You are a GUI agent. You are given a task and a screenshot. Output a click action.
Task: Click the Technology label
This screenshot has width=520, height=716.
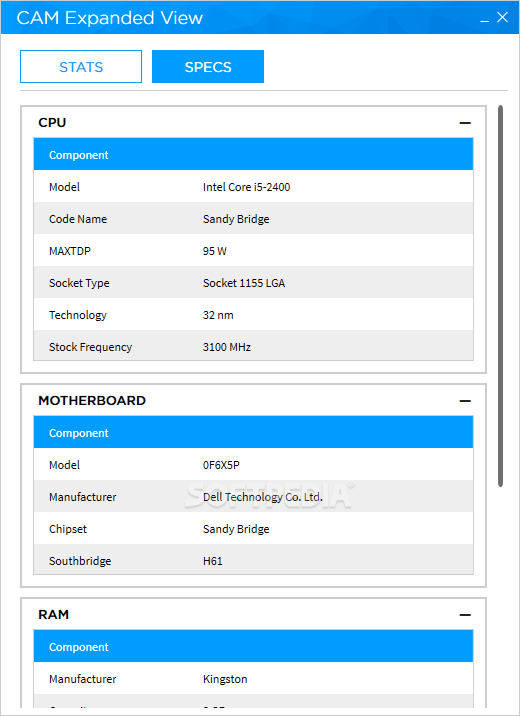click(78, 315)
